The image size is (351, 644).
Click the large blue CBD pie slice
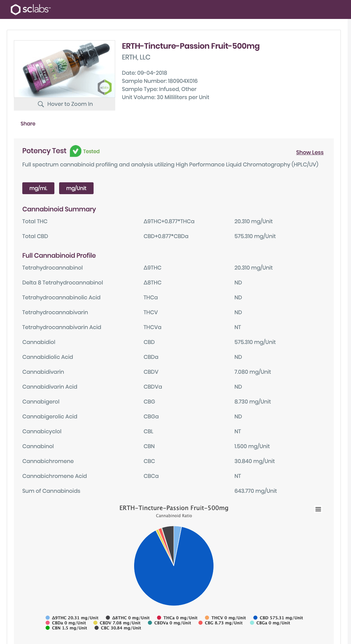click(179, 578)
